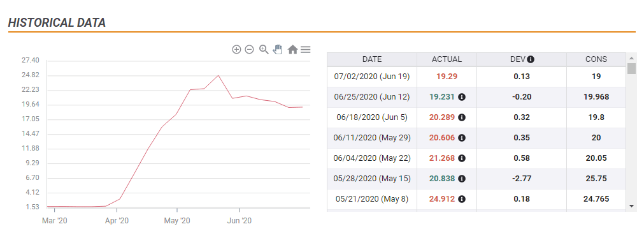Select the 06/25/2020 (Jun 12) date cell
The image size is (644, 238).
pyautogui.click(x=372, y=97)
